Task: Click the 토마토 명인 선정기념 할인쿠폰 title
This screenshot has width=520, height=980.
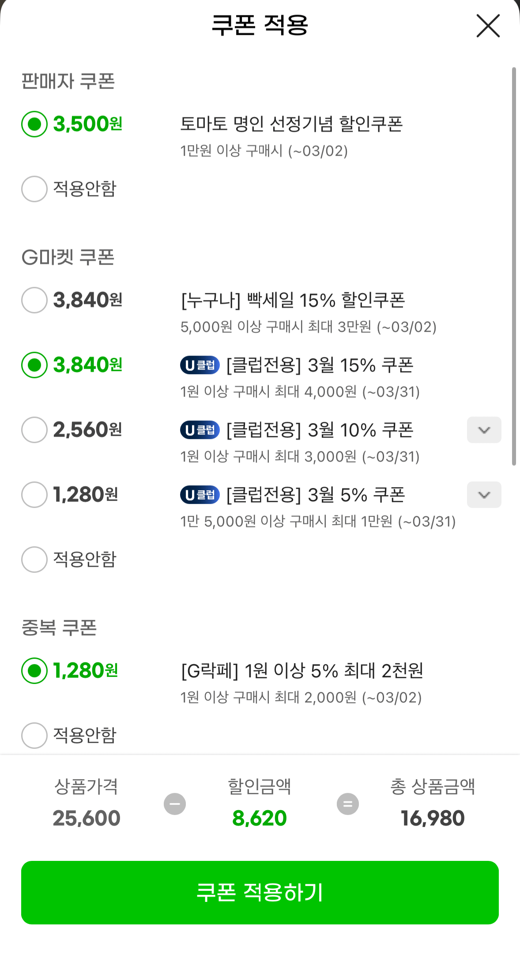Action: pyautogui.click(x=291, y=124)
